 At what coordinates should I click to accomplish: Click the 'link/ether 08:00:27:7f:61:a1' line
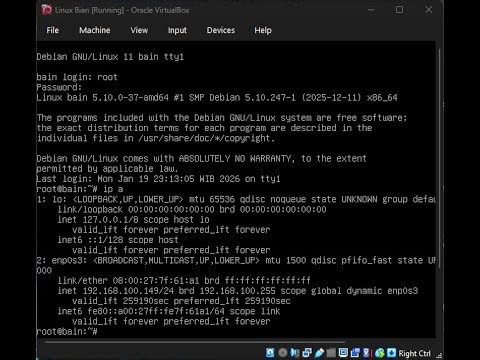(184, 280)
